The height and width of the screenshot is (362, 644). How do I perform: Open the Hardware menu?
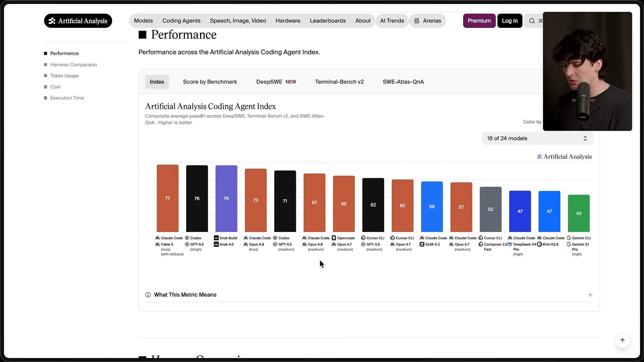pos(288,21)
